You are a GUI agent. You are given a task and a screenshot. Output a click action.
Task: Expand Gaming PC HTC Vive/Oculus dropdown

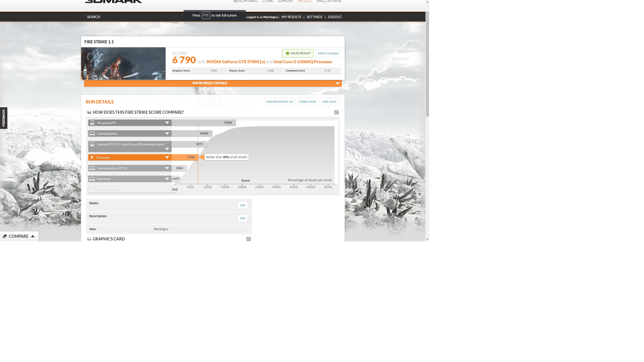click(x=167, y=149)
